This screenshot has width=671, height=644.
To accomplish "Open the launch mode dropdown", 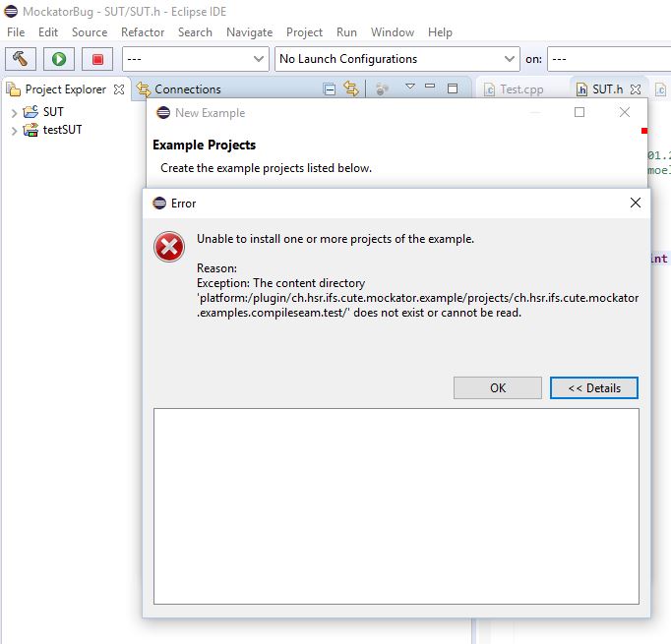I will [196, 59].
